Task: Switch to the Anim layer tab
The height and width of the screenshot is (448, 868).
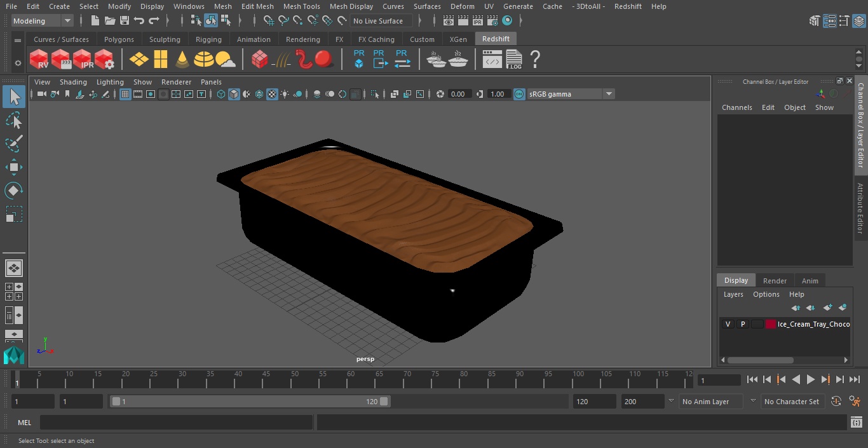Action: 810,280
